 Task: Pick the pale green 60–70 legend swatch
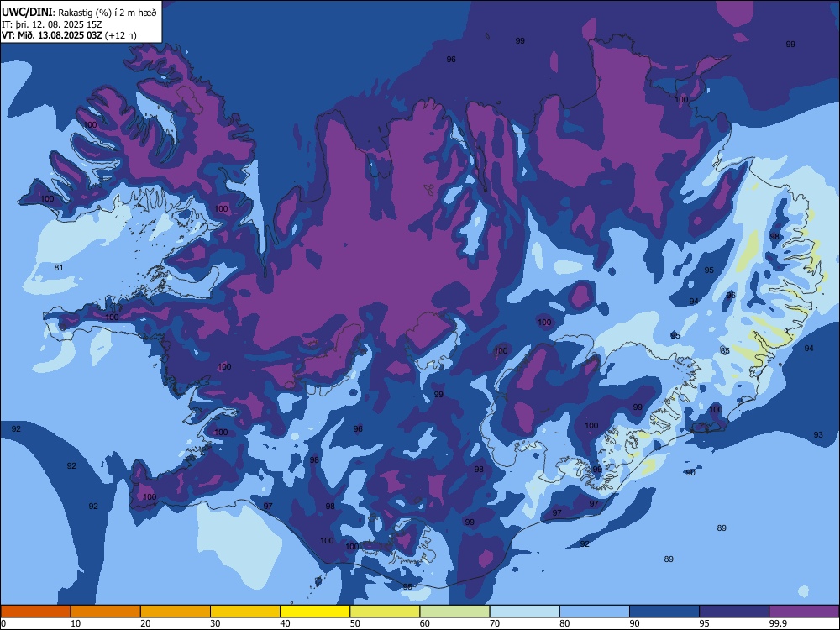click(x=454, y=612)
